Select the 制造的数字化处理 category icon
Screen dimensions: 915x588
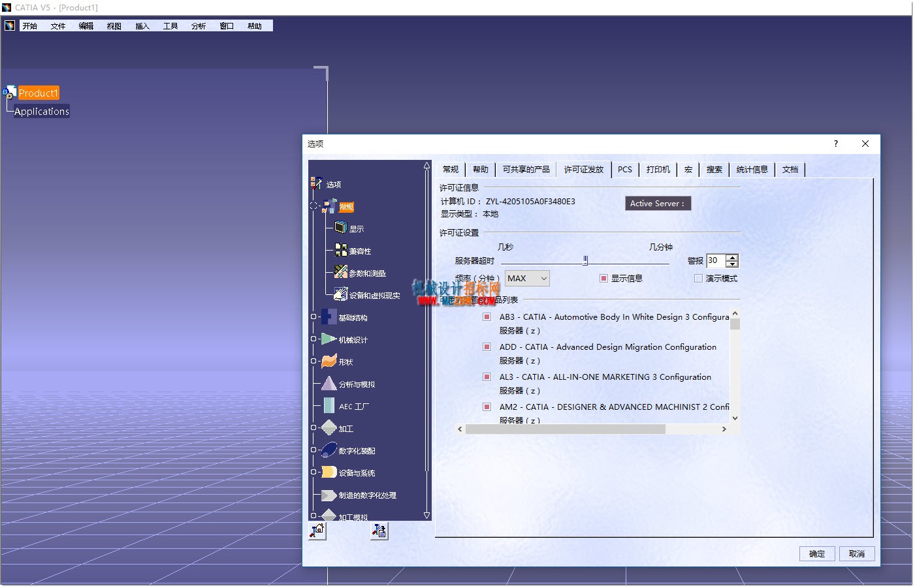point(329,495)
